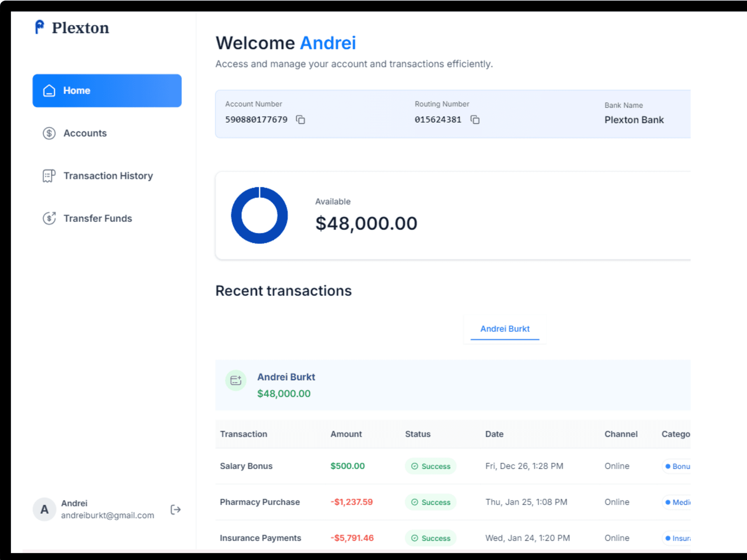Click Success badge on Pharmacy Purchase row
The image size is (747, 560).
coord(430,502)
